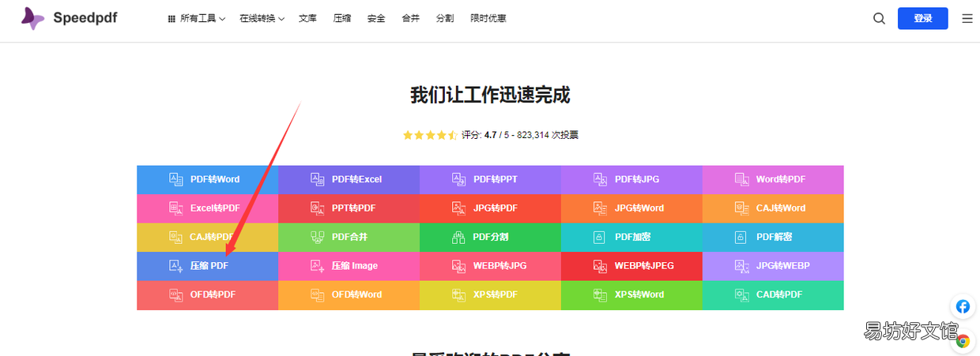Screen dimensions: 980x356
Task: Expand the 所有工具 dropdown
Action: pyautogui.click(x=197, y=18)
